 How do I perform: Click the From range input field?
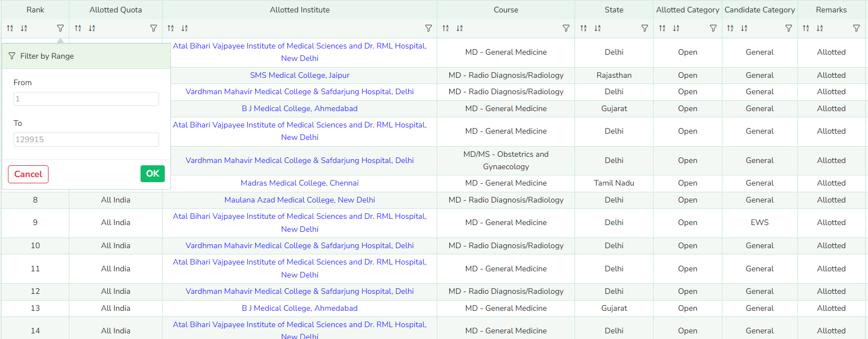[x=86, y=99]
